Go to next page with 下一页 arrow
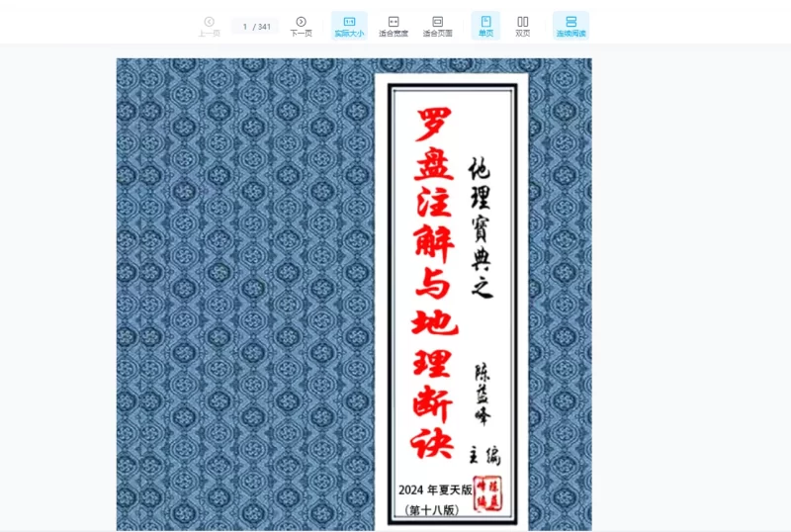The width and height of the screenshot is (791, 532). coord(301,26)
